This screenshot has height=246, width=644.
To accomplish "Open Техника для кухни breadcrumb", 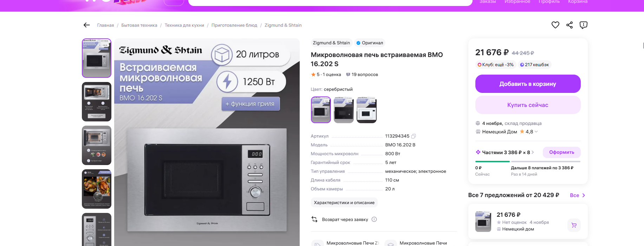I will coord(184,25).
